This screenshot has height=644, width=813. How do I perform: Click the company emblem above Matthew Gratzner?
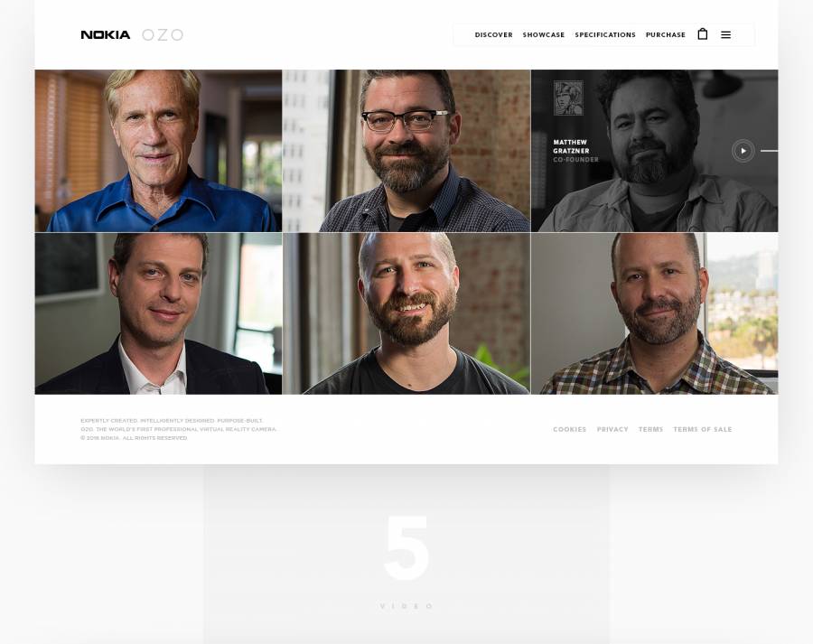pos(568,98)
